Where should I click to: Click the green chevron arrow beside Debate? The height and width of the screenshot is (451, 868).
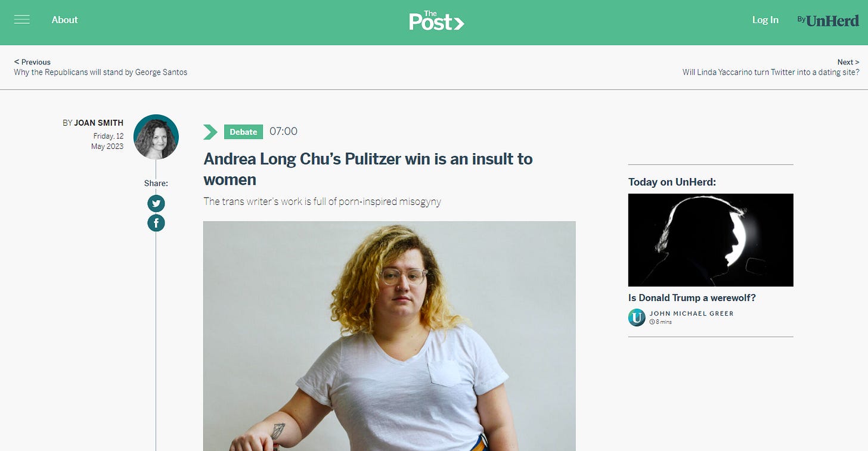[210, 132]
